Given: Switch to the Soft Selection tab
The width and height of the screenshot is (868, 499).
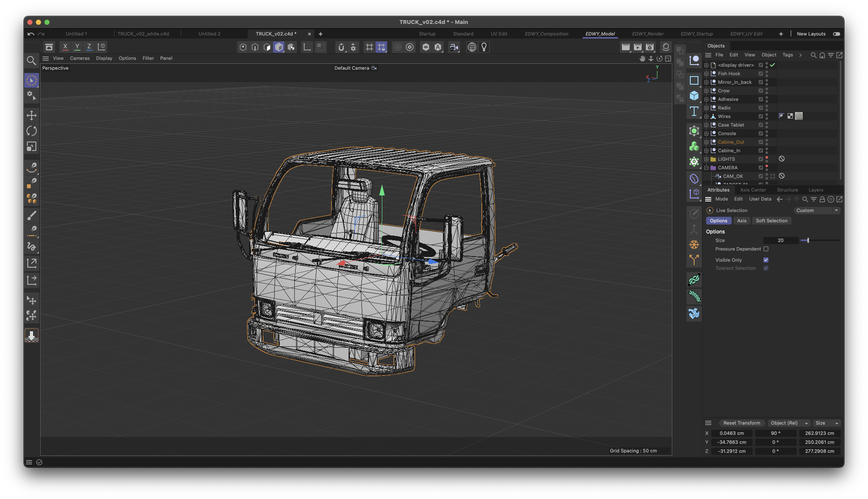Looking at the screenshot, I should (771, 221).
